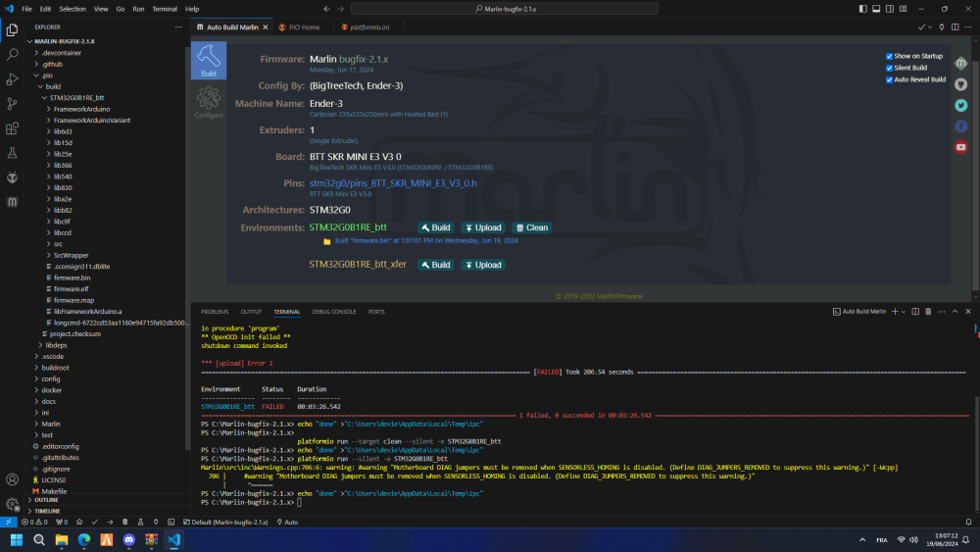Split the terminal panel
Screen dimensions: 980x552
(915, 312)
